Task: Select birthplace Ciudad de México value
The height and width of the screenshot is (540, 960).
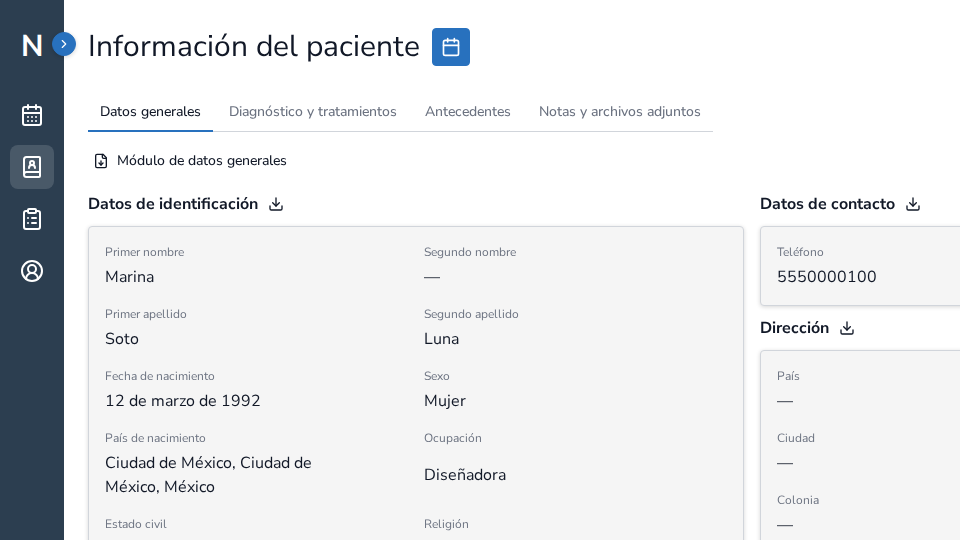Action: [208, 474]
